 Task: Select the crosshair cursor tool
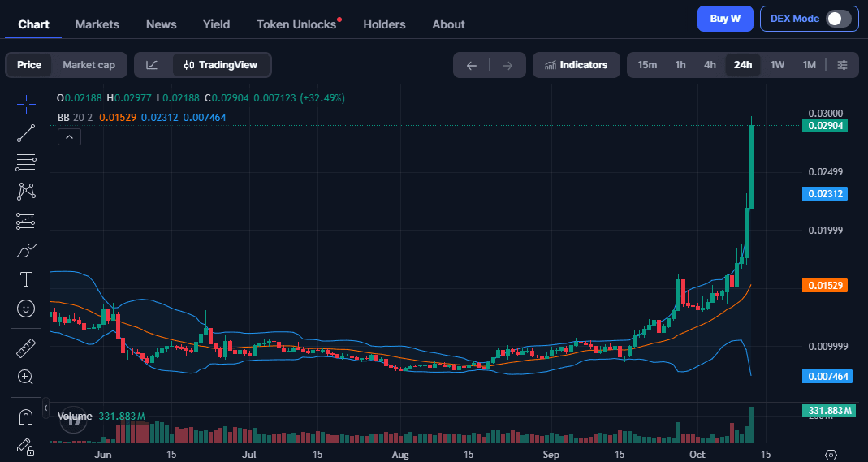tap(26, 104)
